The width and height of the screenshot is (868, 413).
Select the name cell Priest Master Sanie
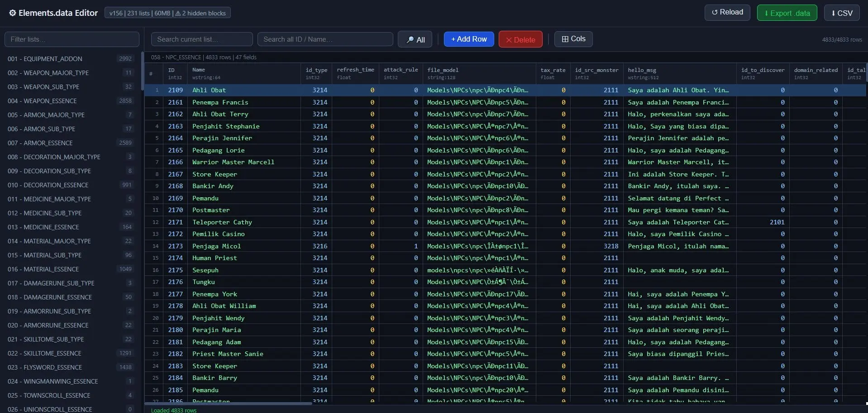(244, 354)
